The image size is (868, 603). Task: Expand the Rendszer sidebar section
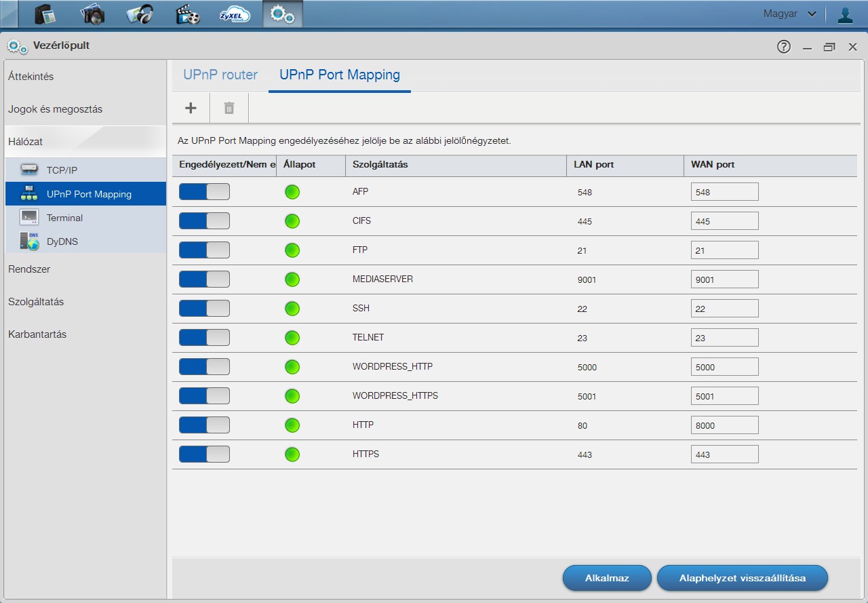pos(85,269)
